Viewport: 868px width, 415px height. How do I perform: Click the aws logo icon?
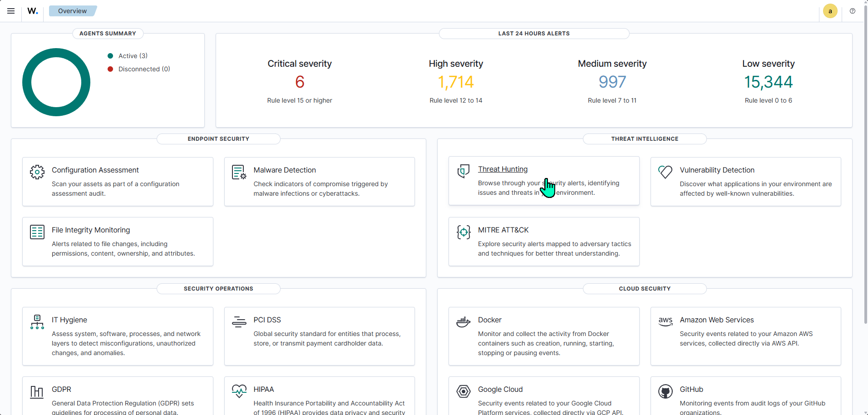click(x=665, y=322)
